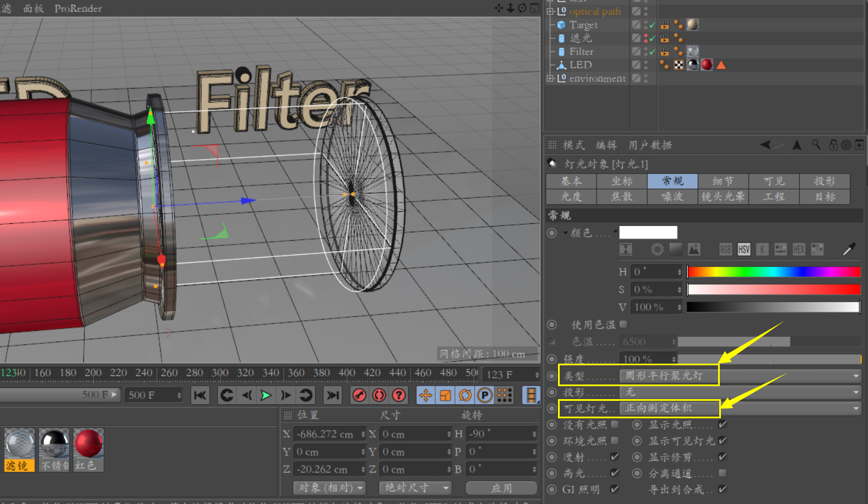Click the red record active objects key icon
Screen dimensions: 868x504
point(359,395)
